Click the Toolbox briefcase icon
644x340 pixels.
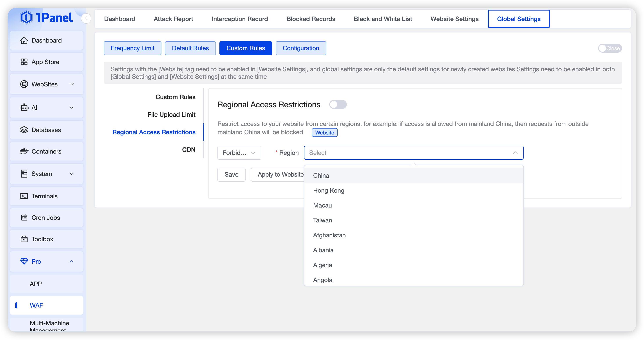(24, 239)
